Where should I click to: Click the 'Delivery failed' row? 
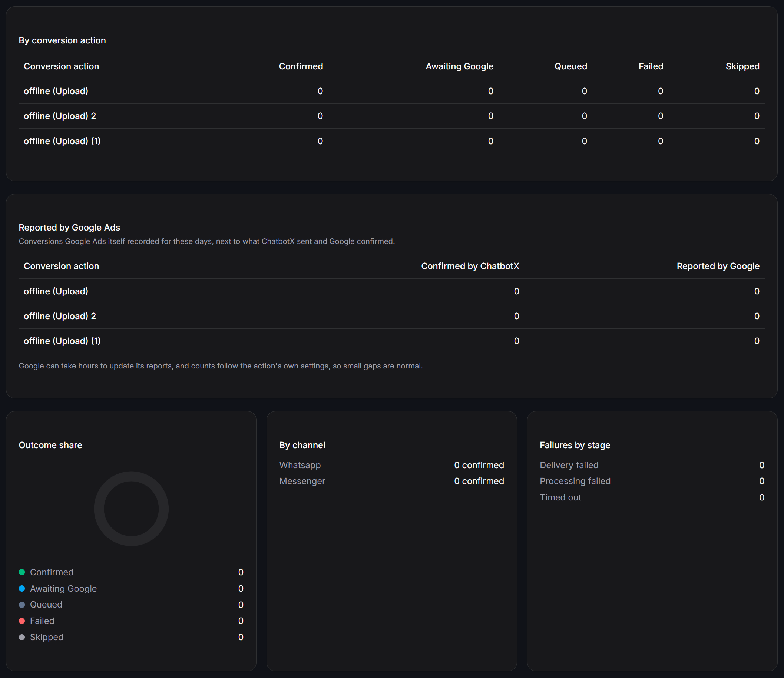(652, 465)
